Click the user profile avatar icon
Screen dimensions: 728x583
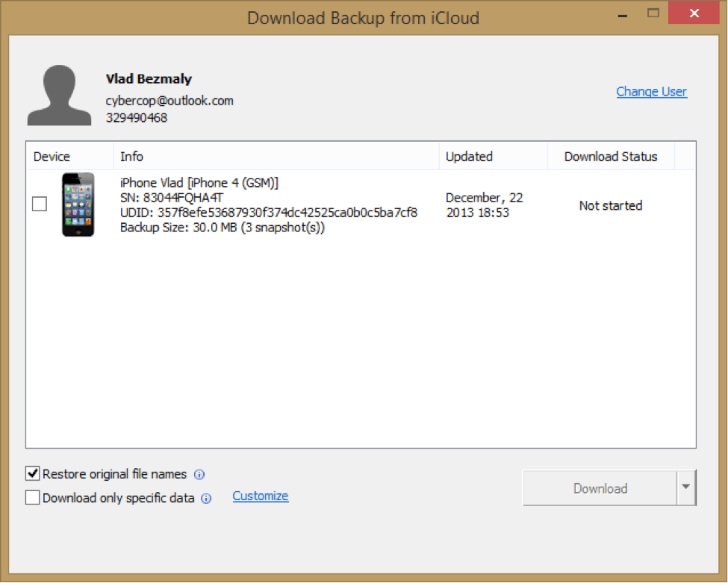(x=60, y=95)
